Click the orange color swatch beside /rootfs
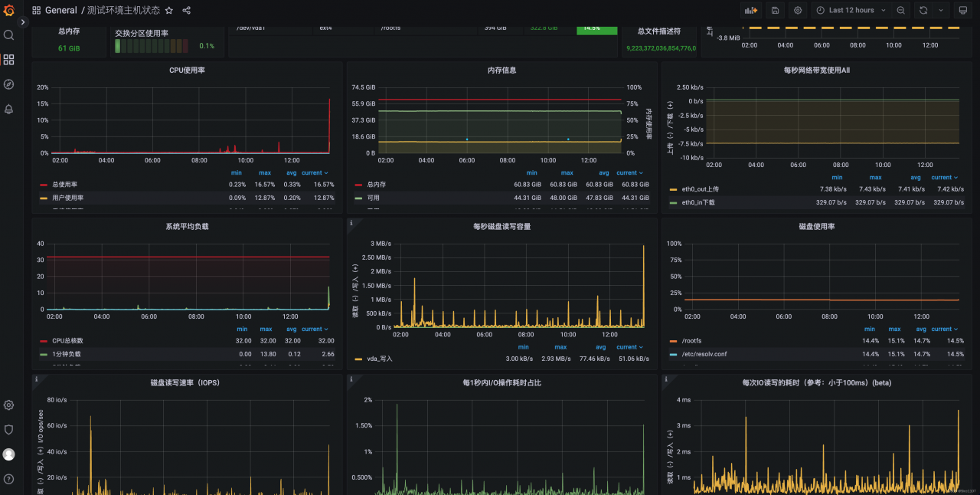 [x=673, y=341]
